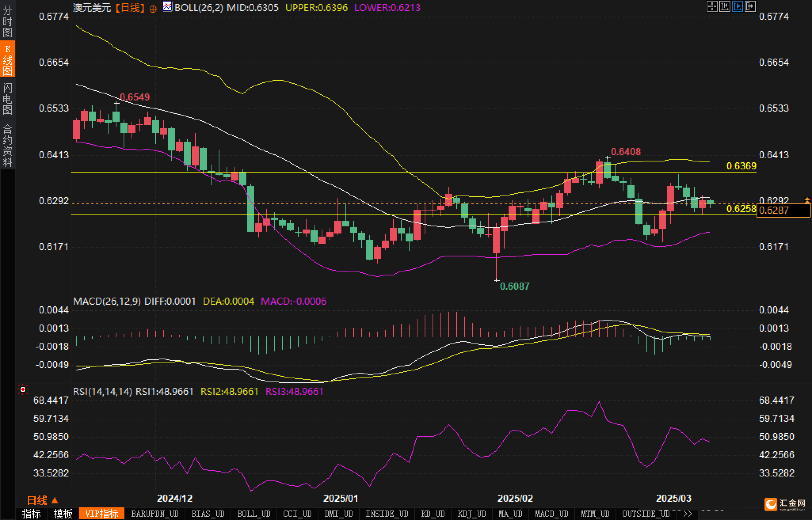The height and width of the screenshot is (520, 812).
Task: Click the expand-right panel icon
Action: 750,6
